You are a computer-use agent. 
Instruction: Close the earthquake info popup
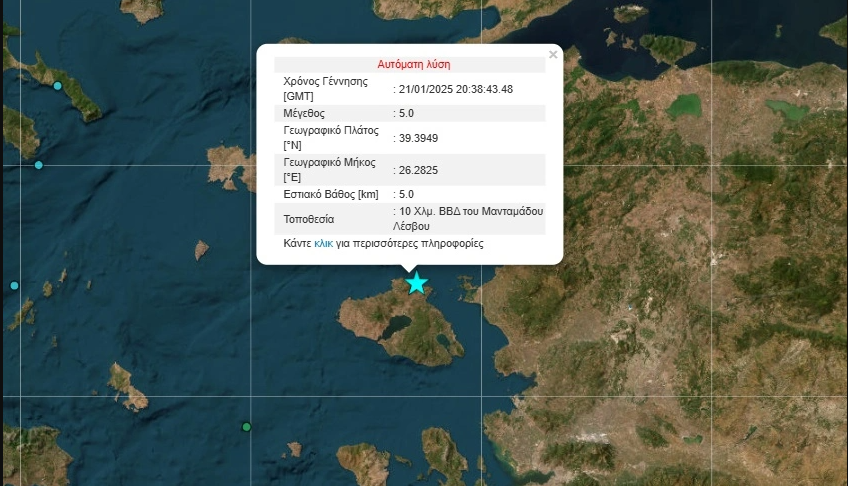[x=552, y=55]
